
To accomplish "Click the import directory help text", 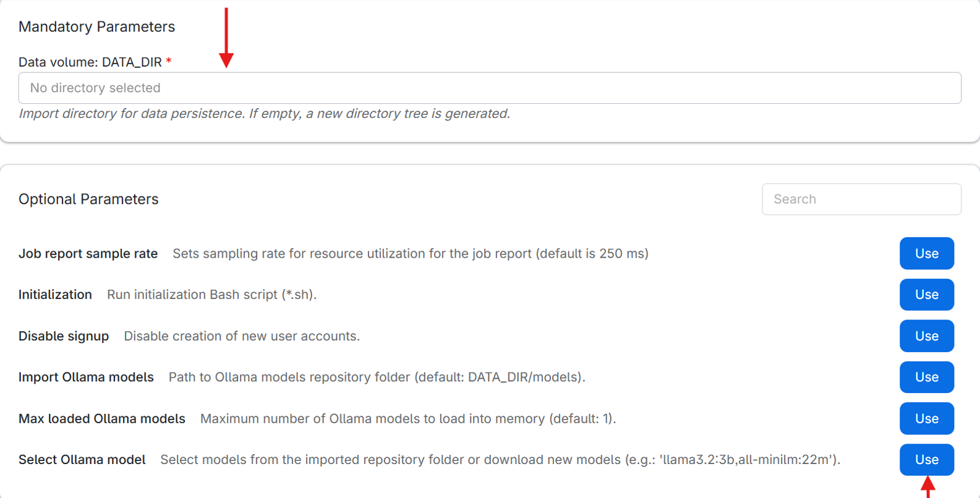I will [x=264, y=114].
